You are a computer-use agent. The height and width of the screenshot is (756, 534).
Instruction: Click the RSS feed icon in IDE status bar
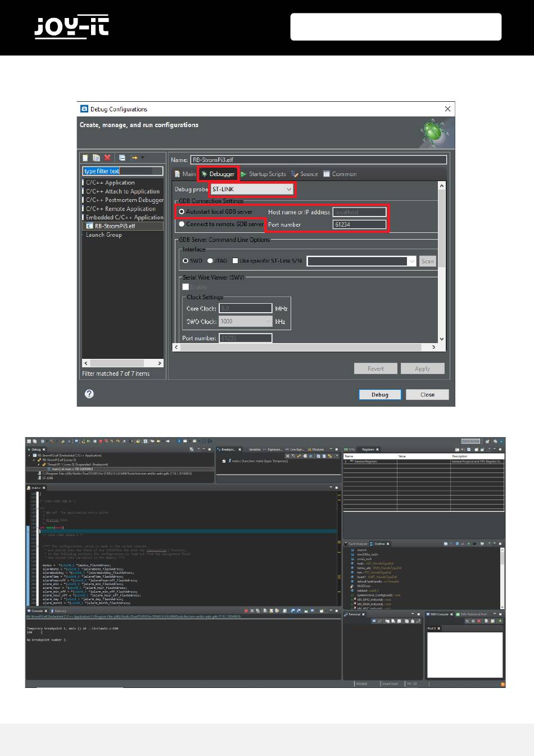(x=503, y=684)
